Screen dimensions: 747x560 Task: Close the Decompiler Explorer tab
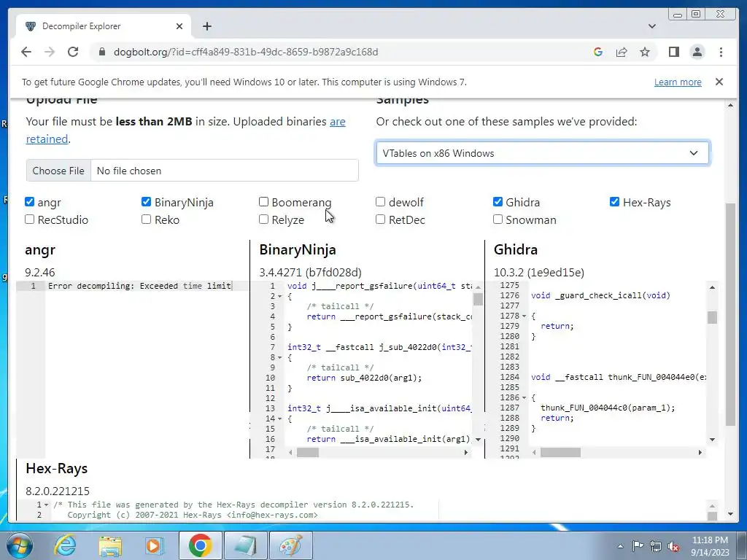pos(179,26)
